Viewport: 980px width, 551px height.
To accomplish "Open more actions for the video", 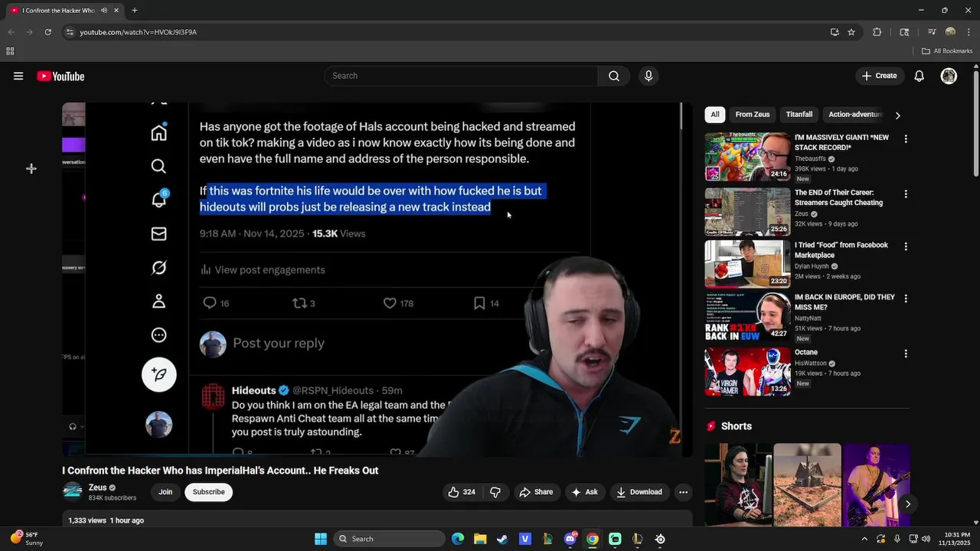I will [683, 492].
